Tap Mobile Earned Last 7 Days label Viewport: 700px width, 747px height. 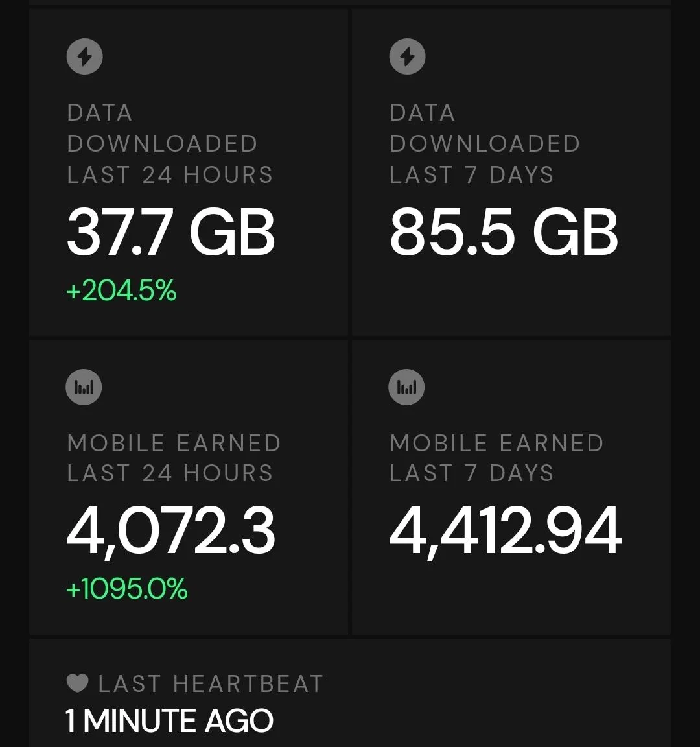[496, 458]
